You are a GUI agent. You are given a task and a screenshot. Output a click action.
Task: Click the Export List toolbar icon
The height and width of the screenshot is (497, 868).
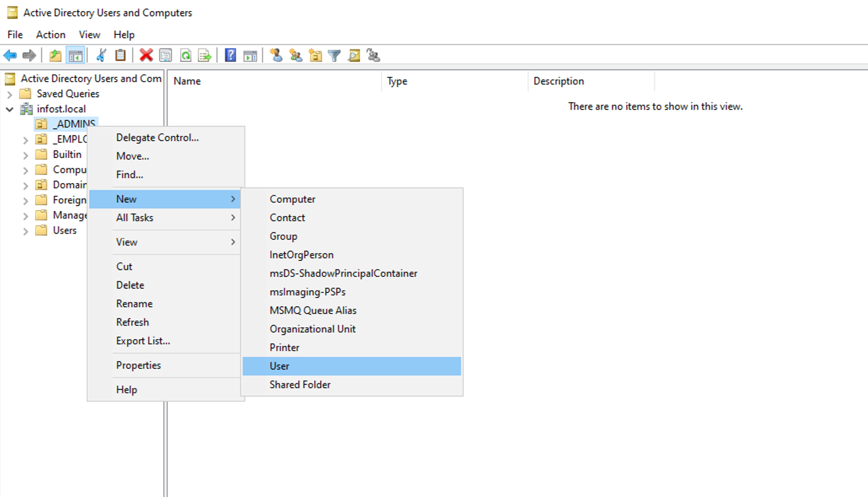click(205, 55)
